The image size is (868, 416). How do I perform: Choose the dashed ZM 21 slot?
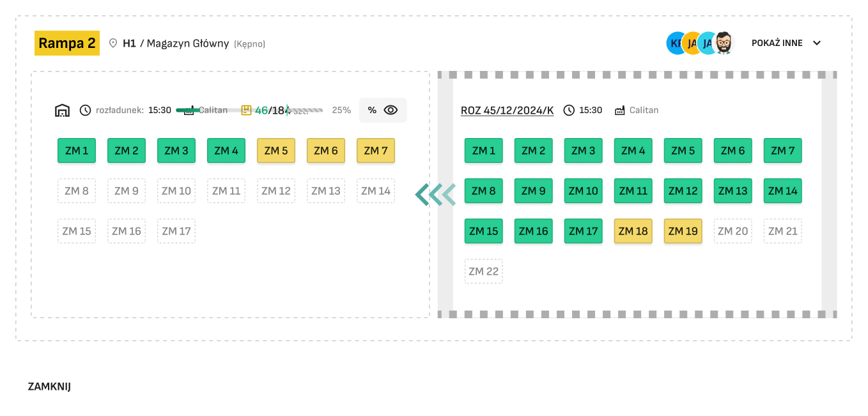click(x=783, y=231)
